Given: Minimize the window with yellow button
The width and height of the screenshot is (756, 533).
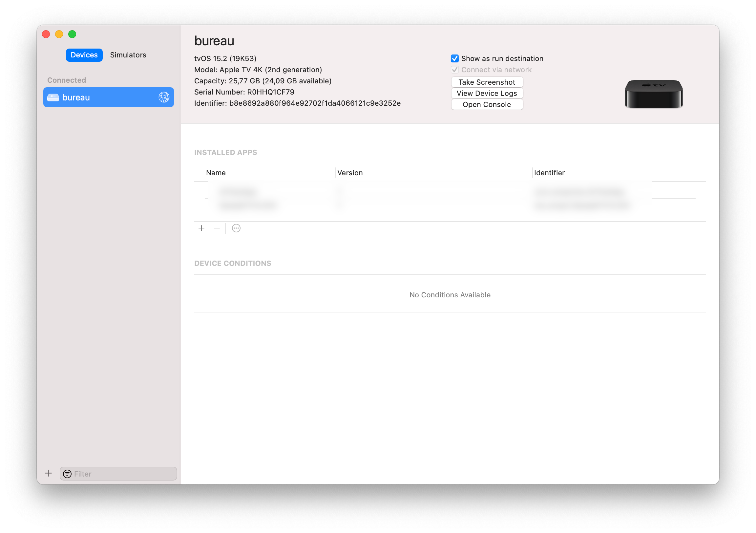Looking at the screenshot, I should [59, 34].
